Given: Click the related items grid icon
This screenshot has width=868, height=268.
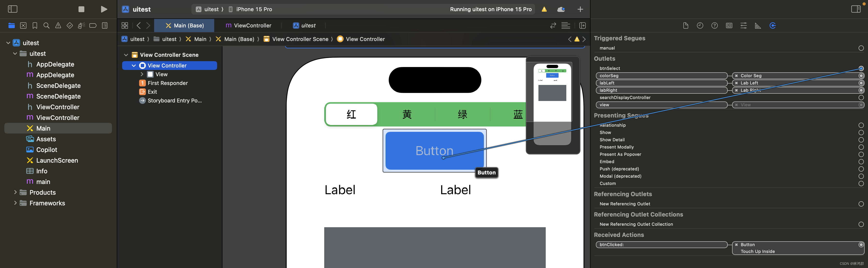Looking at the screenshot, I should pyautogui.click(x=125, y=26).
